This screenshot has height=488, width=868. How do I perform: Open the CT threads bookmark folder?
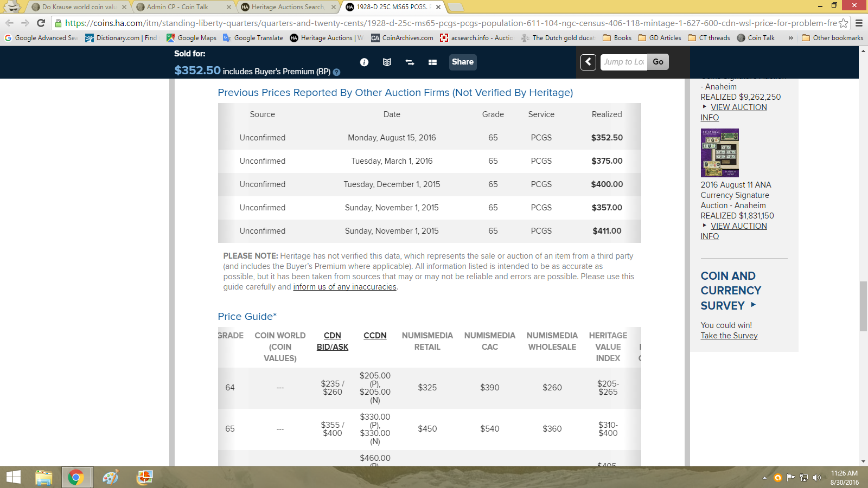pos(709,38)
